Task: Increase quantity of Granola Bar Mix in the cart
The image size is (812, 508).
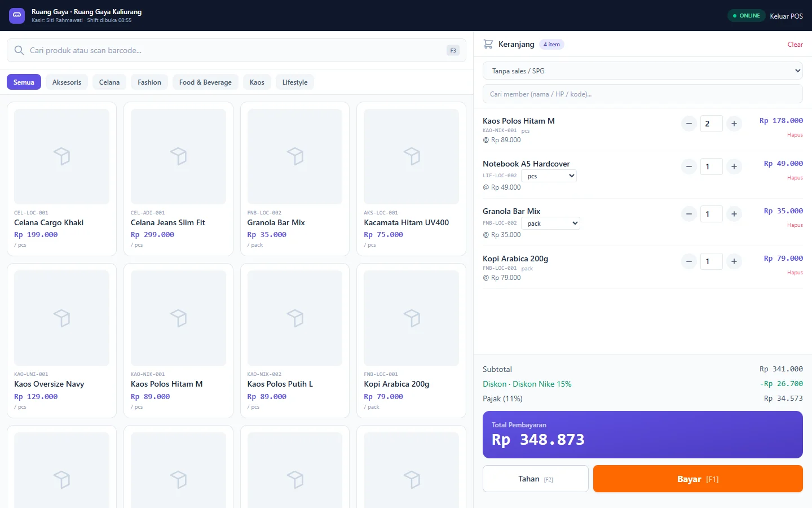Action: [734, 214]
